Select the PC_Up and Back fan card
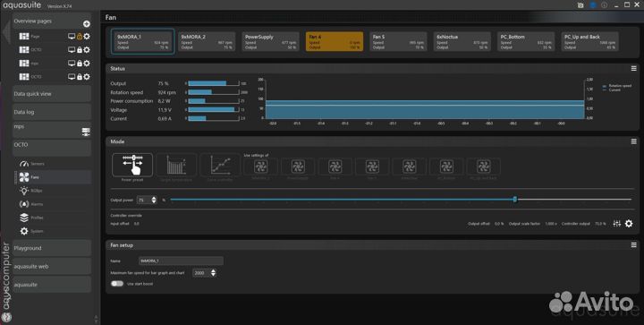 tap(590, 41)
